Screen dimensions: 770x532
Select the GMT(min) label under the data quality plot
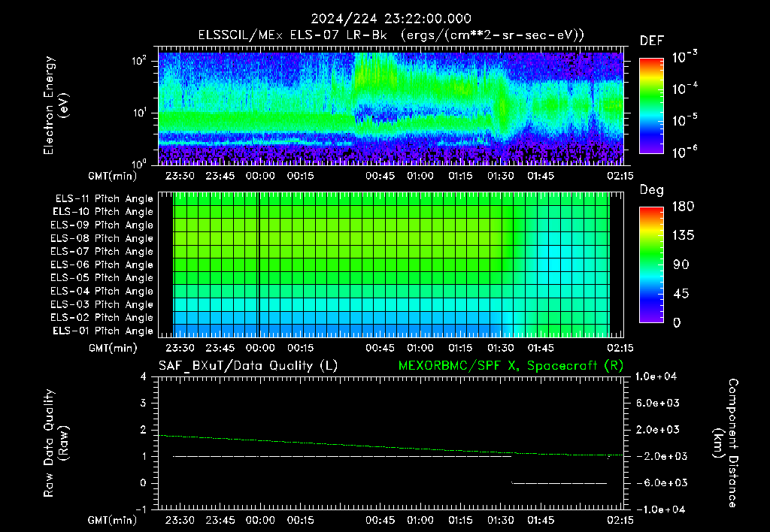pyautogui.click(x=113, y=520)
